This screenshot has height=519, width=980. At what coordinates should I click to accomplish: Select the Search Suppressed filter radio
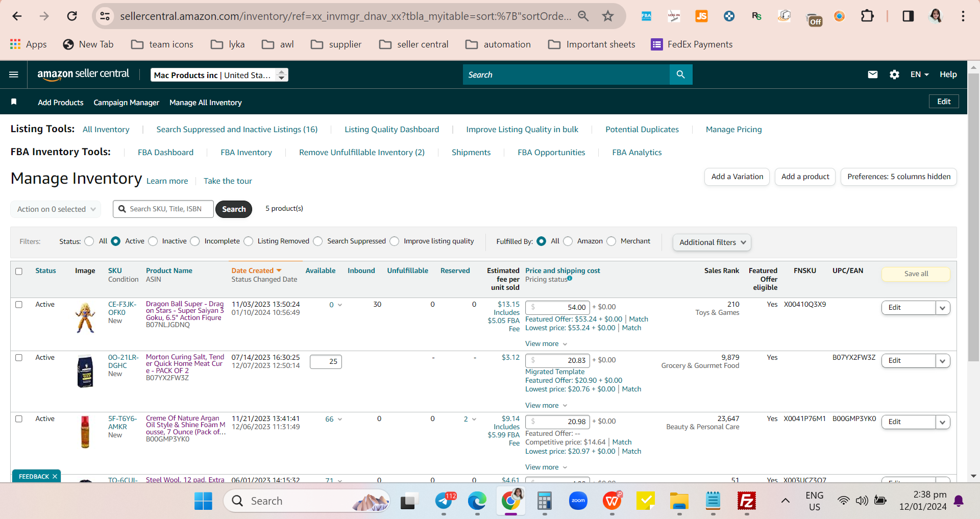(318, 241)
